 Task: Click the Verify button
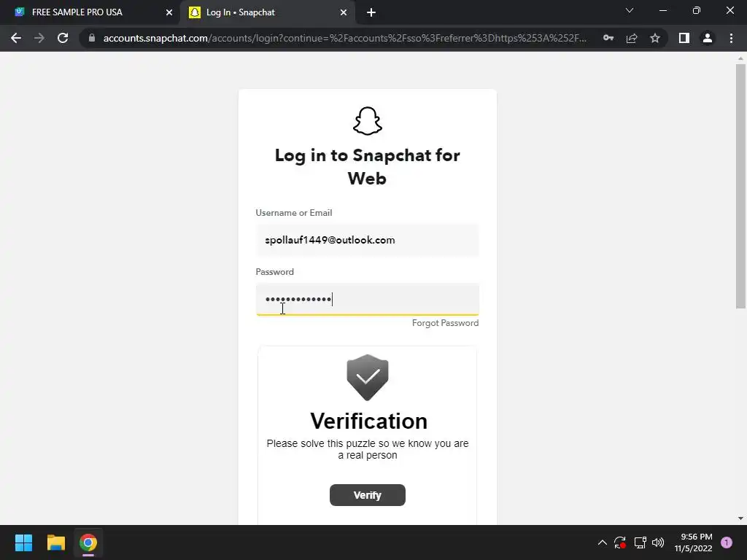tap(368, 495)
